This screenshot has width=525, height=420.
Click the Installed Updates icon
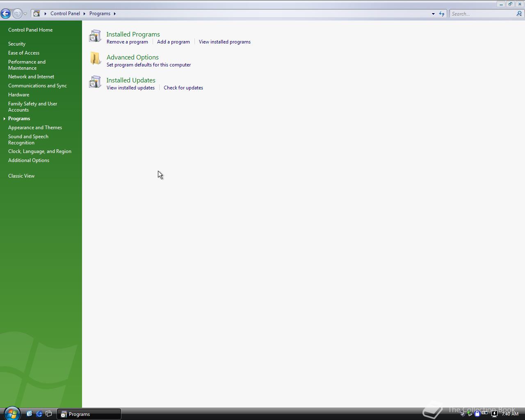tap(95, 82)
